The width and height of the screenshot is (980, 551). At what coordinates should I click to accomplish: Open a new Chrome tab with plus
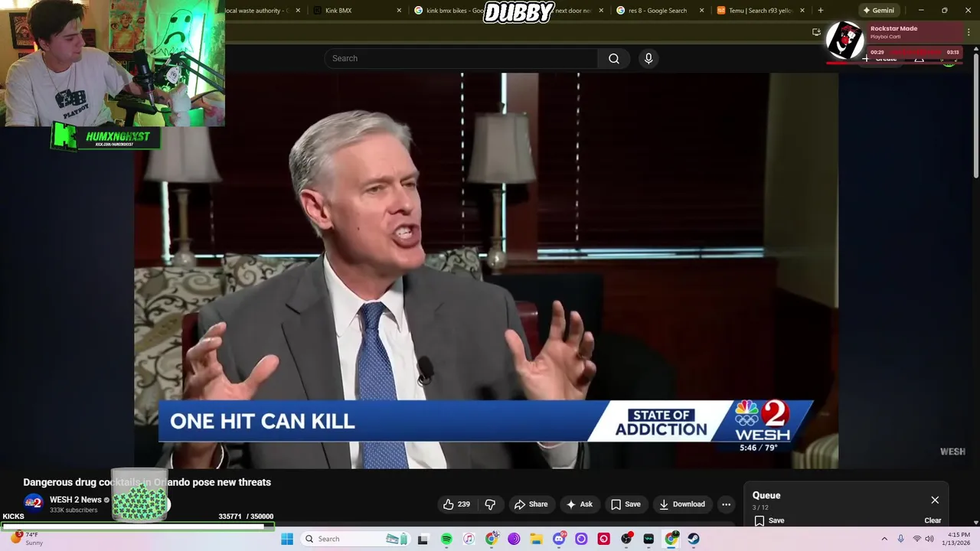point(820,11)
